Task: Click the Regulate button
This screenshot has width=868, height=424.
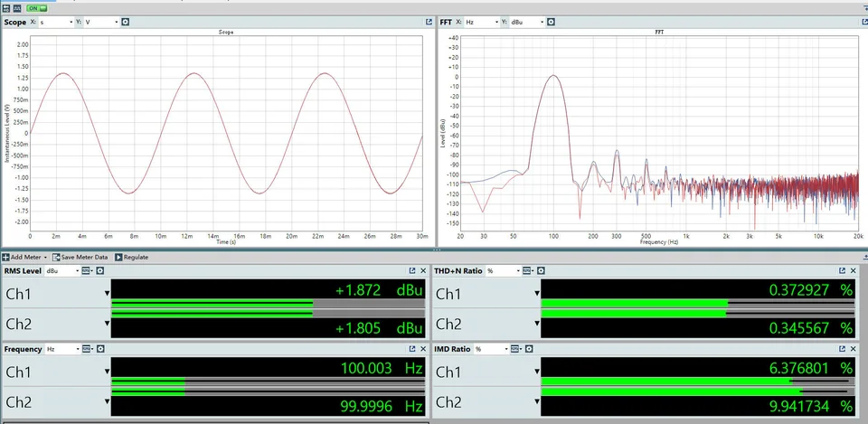Action: [x=132, y=258]
